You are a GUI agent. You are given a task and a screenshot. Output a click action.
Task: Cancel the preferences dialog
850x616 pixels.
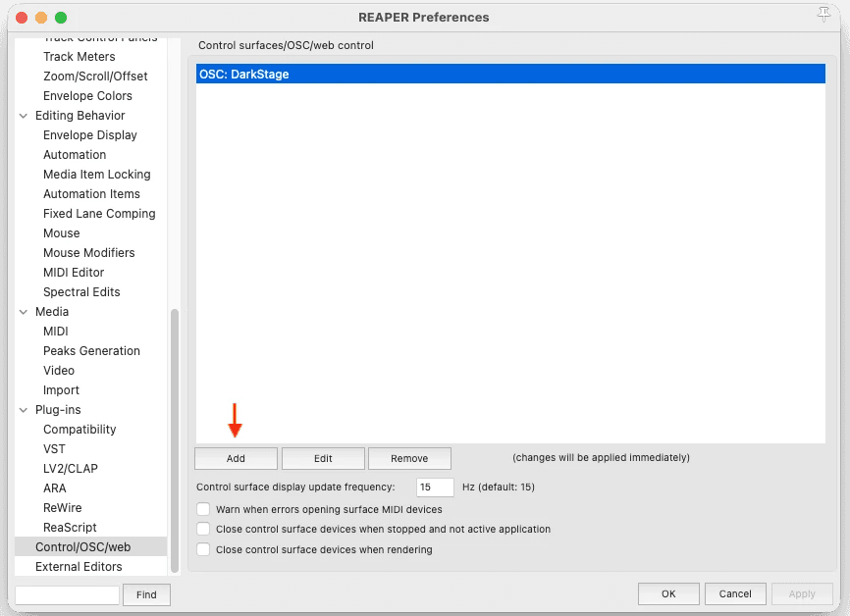coord(735,593)
